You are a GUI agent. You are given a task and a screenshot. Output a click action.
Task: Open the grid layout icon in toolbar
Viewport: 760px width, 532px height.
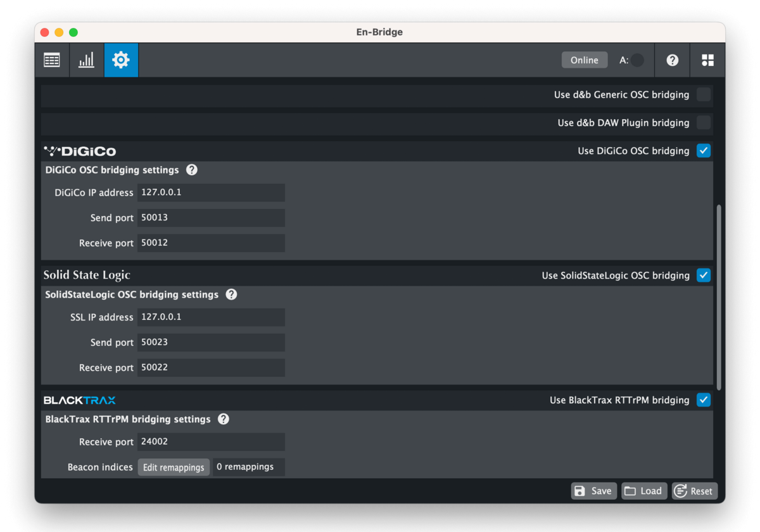[707, 60]
